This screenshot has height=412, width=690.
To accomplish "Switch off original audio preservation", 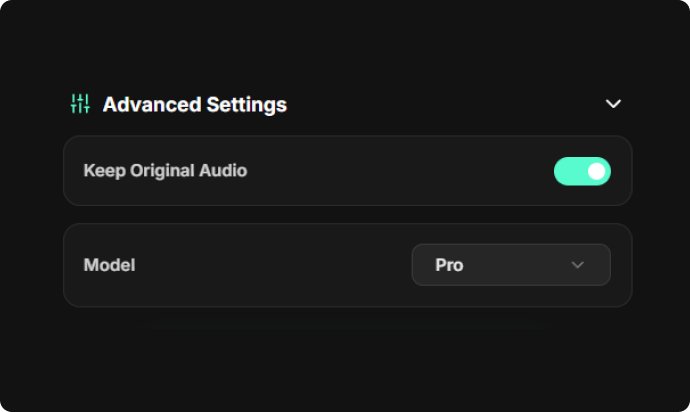I will click(582, 171).
